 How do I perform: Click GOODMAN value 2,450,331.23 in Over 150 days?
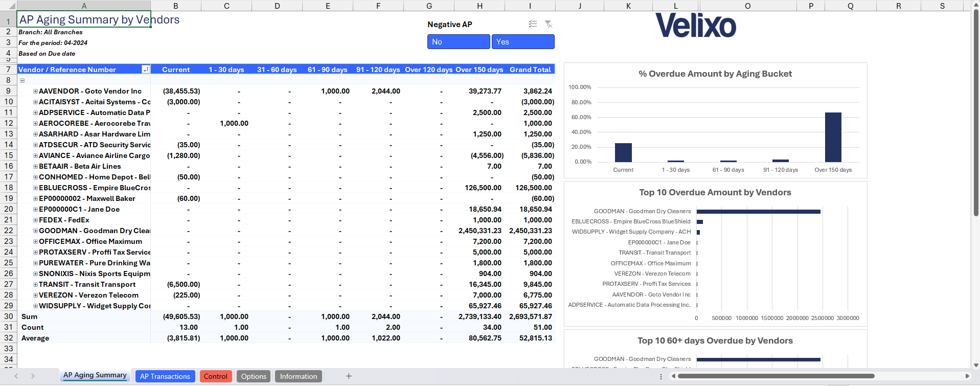[480, 231]
